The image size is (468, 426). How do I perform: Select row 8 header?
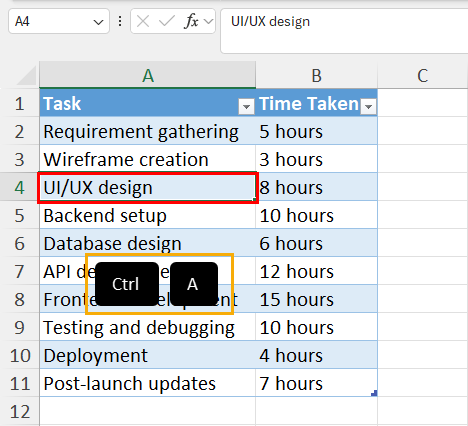[20, 299]
